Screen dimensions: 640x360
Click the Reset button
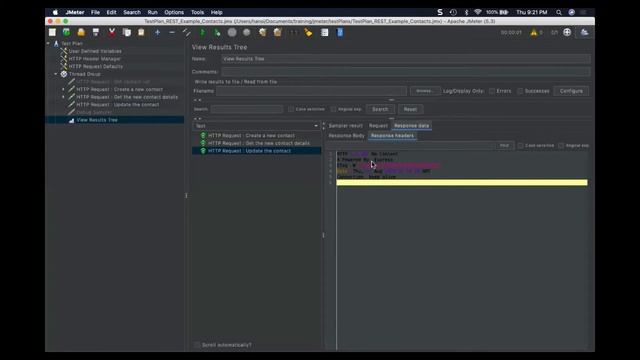pyautogui.click(x=410, y=109)
